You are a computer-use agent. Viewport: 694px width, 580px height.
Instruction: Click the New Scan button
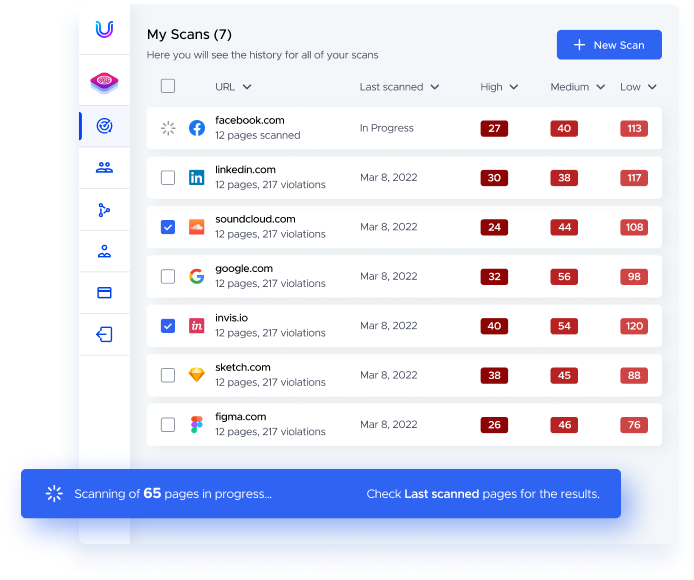(609, 45)
